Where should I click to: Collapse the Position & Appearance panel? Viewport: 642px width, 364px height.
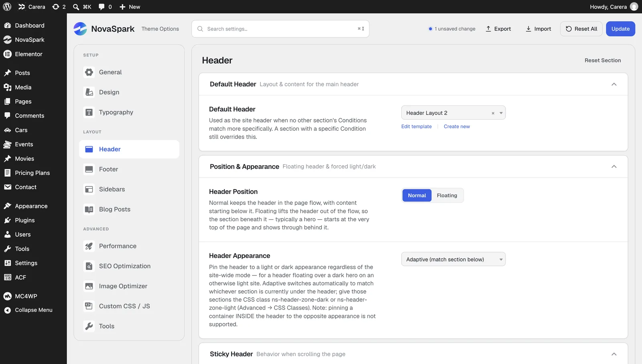click(614, 167)
